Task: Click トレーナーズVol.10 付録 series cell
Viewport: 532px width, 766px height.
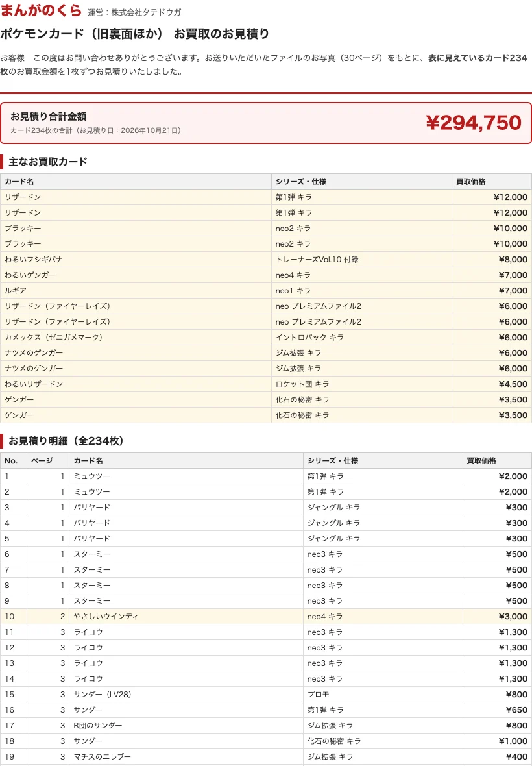Action: click(317, 260)
